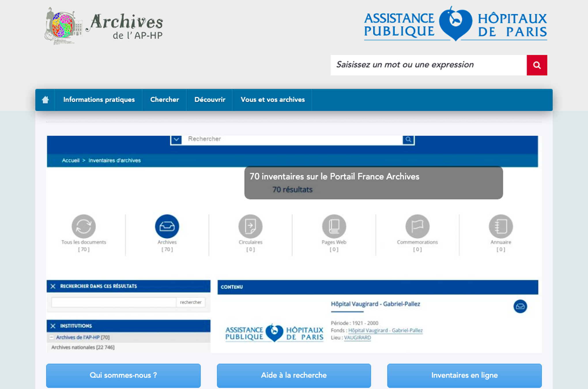Screen dimensions: 588x389
Task: Click the rechercher button in results filter
Action: pyautogui.click(x=191, y=302)
